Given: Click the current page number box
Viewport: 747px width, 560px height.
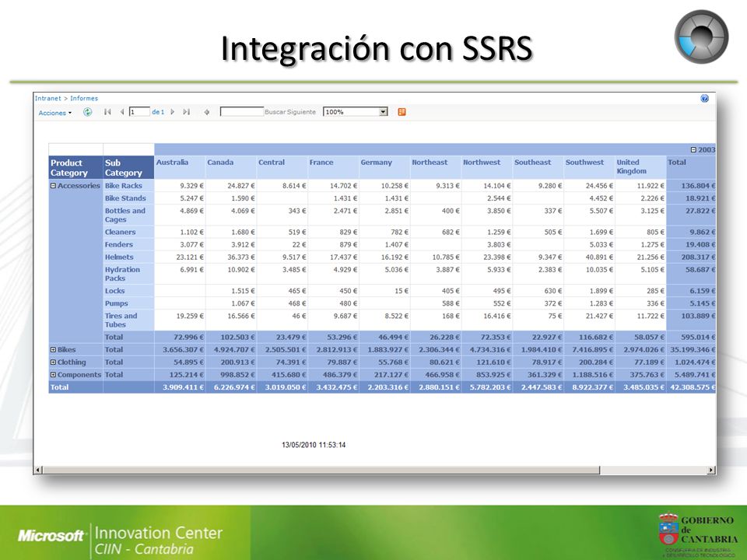Looking at the screenshot, I should 139,112.
